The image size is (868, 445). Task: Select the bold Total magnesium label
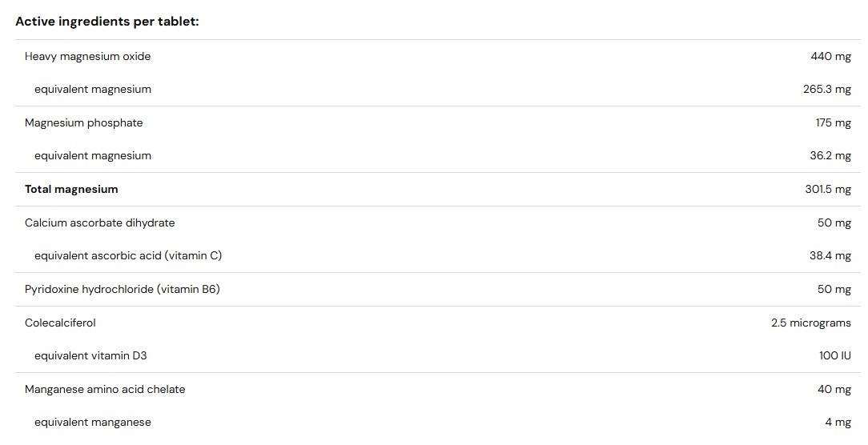(71, 190)
